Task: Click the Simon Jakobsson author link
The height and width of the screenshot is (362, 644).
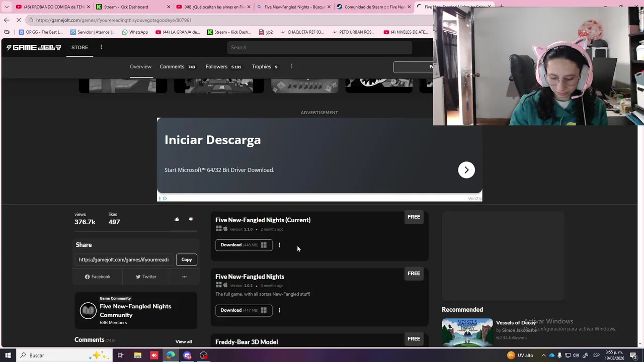Action: [520, 330]
